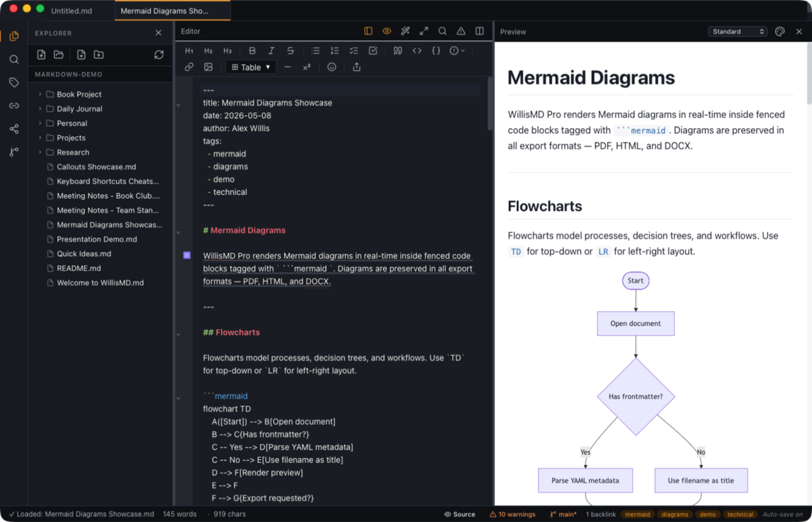This screenshot has height=522, width=812.
Task: Insert a numbered list
Action: tap(334, 51)
